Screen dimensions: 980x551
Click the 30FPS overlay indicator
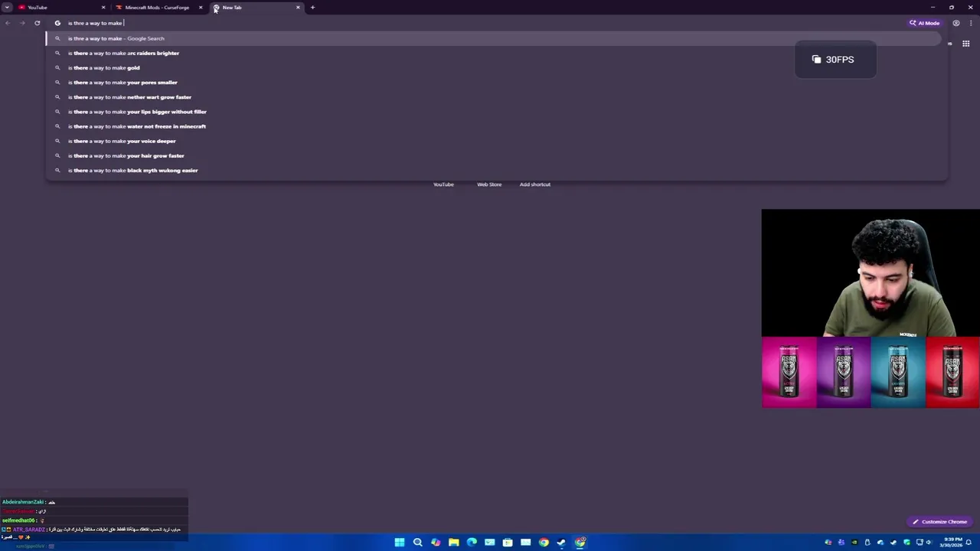tap(835, 60)
